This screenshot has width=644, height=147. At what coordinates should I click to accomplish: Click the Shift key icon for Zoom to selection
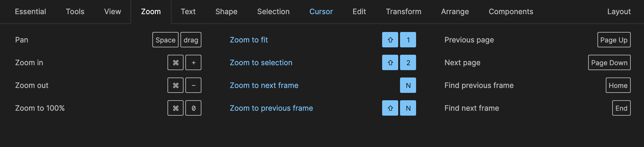click(x=390, y=62)
